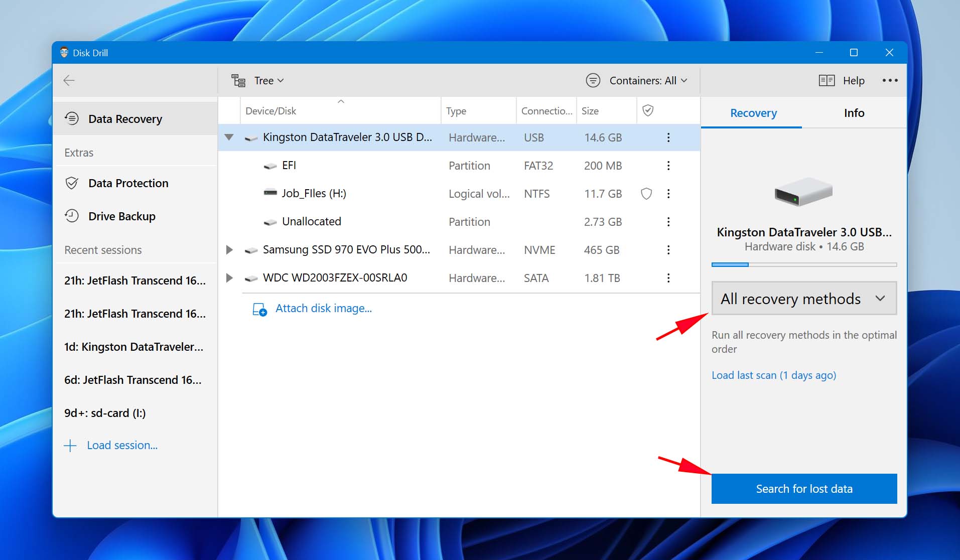960x560 pixels.
Task: Select Samsung SSD 970 EVO Plus row
Action: pyautogui.click(x=459, y=249)
